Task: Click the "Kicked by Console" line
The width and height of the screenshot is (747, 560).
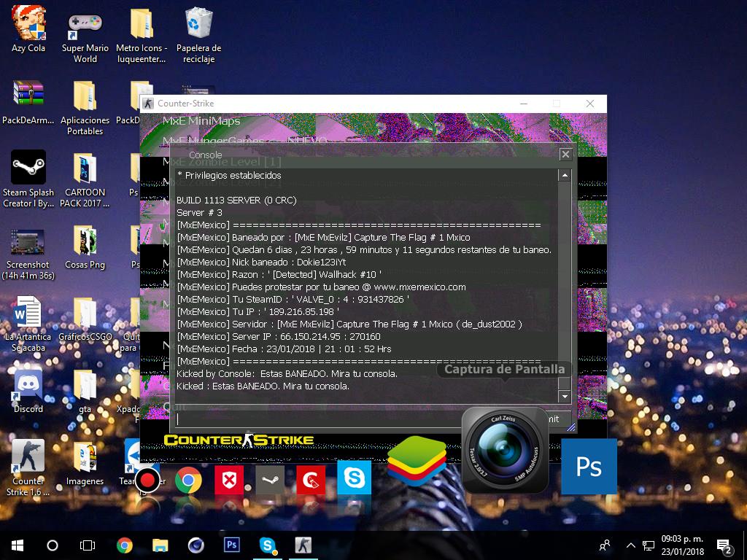Action: [x=287, y=373]
